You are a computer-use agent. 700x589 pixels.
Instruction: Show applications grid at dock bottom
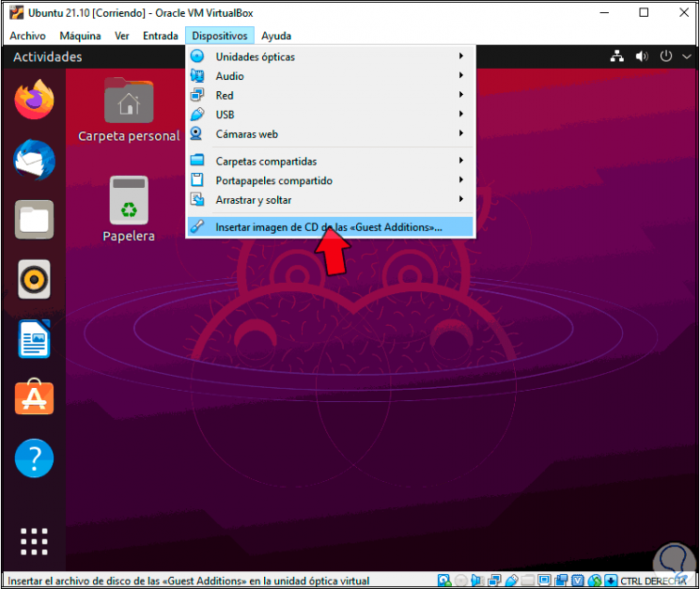coord(35,542)
